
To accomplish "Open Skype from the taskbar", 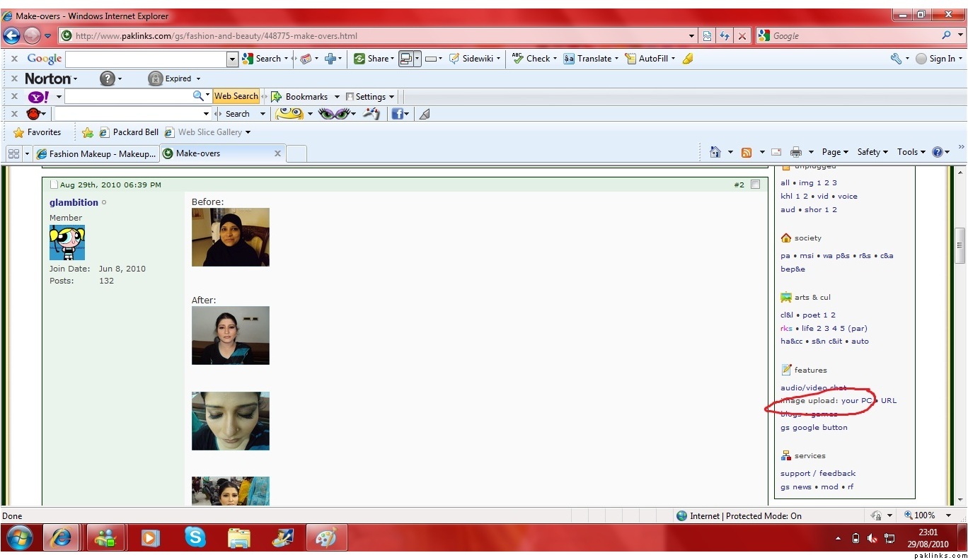I will click(195, 538).
